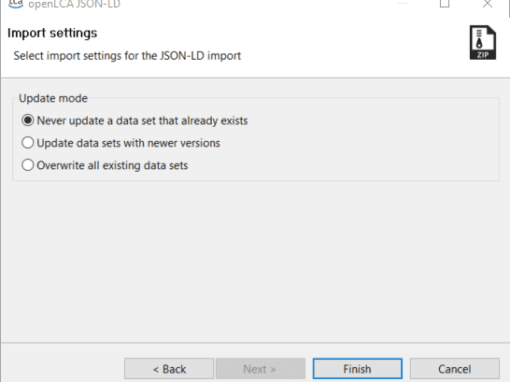Click the ZIP file icon in header
Viewport: 510px width, 382px height.
point(483,43)
